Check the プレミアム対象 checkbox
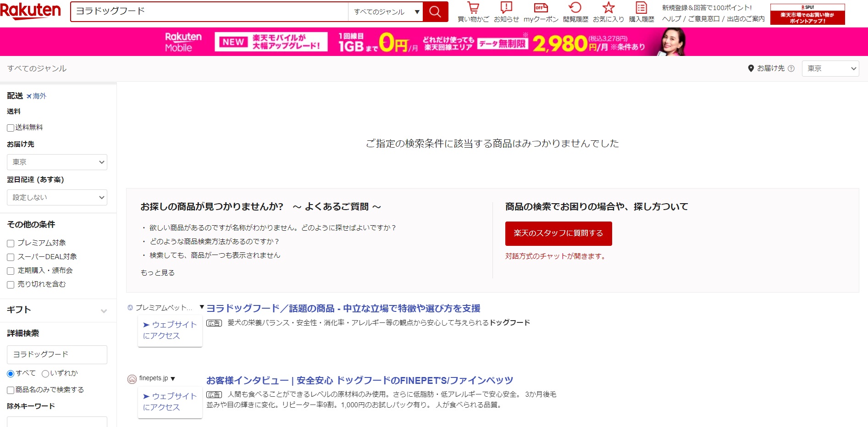Image resolution: width=868 pixels, height=427 pixels. coord(11,244)
